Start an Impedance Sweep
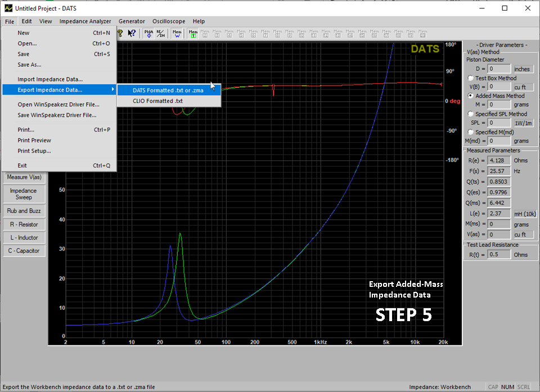The image size is (540, 392). [24, 194]
